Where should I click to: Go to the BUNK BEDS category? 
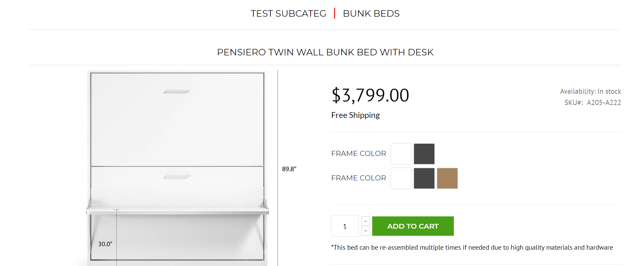click(x=371, y=14)
